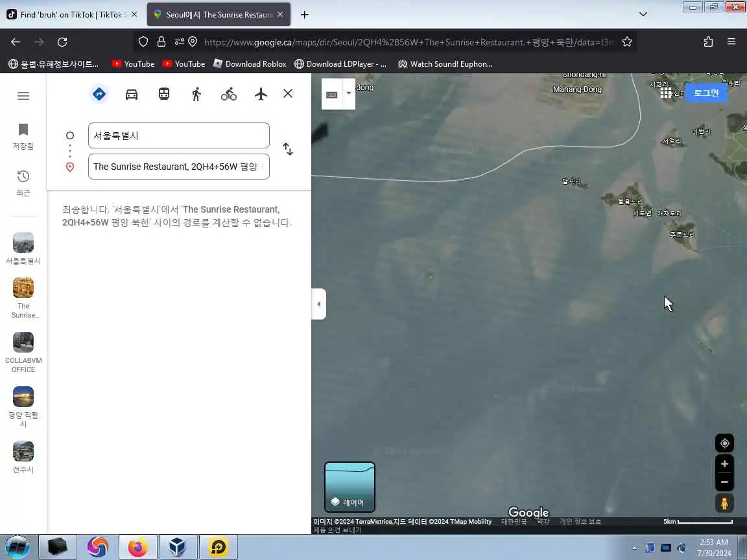Show hidden system tray icons

(x=635, y=548)
